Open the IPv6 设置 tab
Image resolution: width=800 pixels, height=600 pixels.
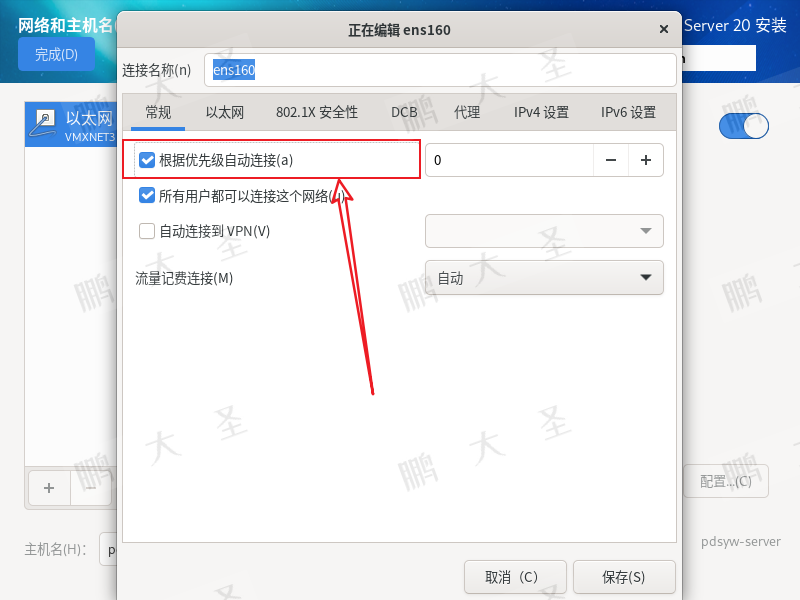tap(629, 112)
